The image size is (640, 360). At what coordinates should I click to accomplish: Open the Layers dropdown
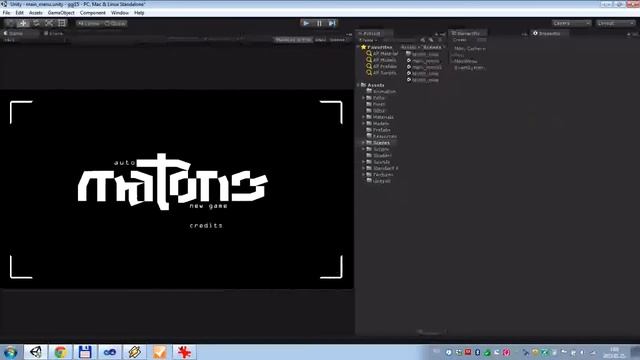pos(571,23)
